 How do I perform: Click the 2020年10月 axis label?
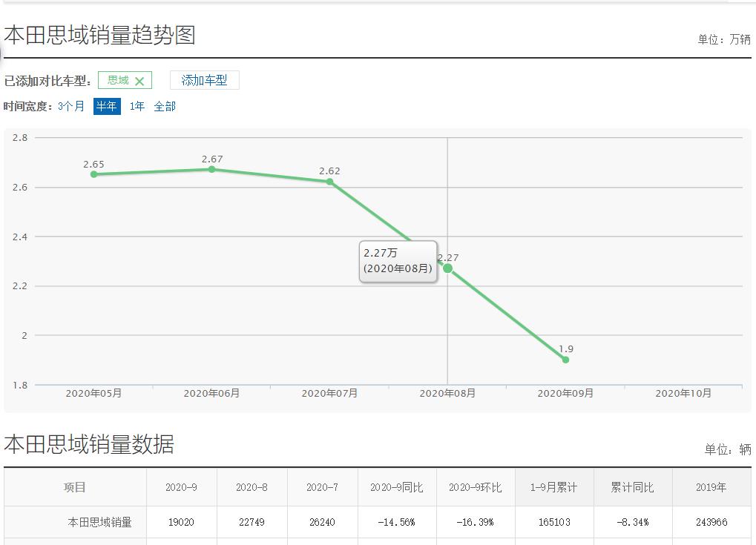(x=683, y=393)
